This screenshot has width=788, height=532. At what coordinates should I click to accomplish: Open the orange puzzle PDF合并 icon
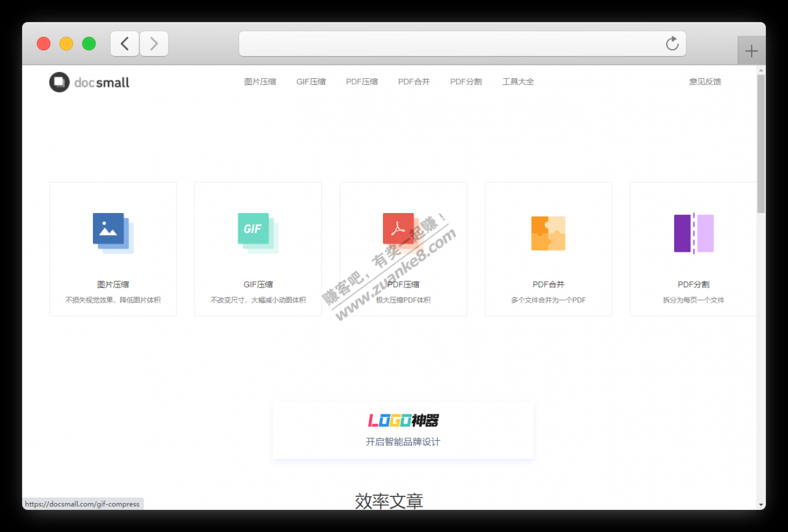[x=549, y=233]
